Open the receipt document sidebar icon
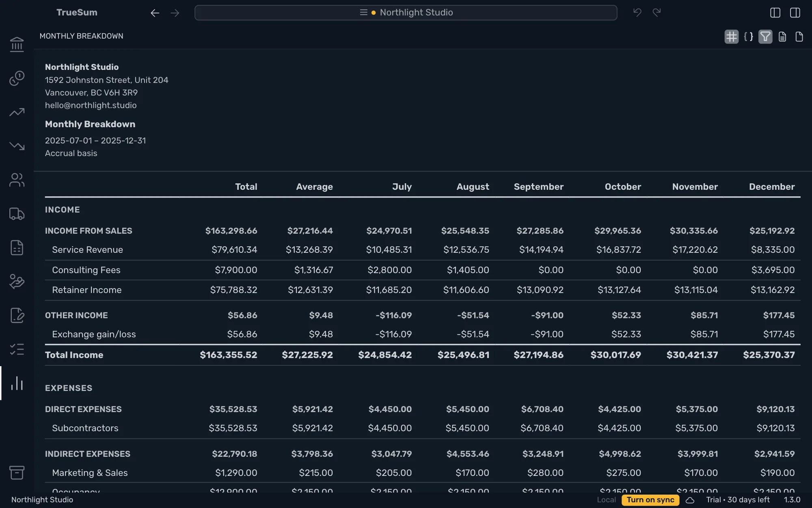Viewport: 812px width, 508px height. [x=17, y=247]
